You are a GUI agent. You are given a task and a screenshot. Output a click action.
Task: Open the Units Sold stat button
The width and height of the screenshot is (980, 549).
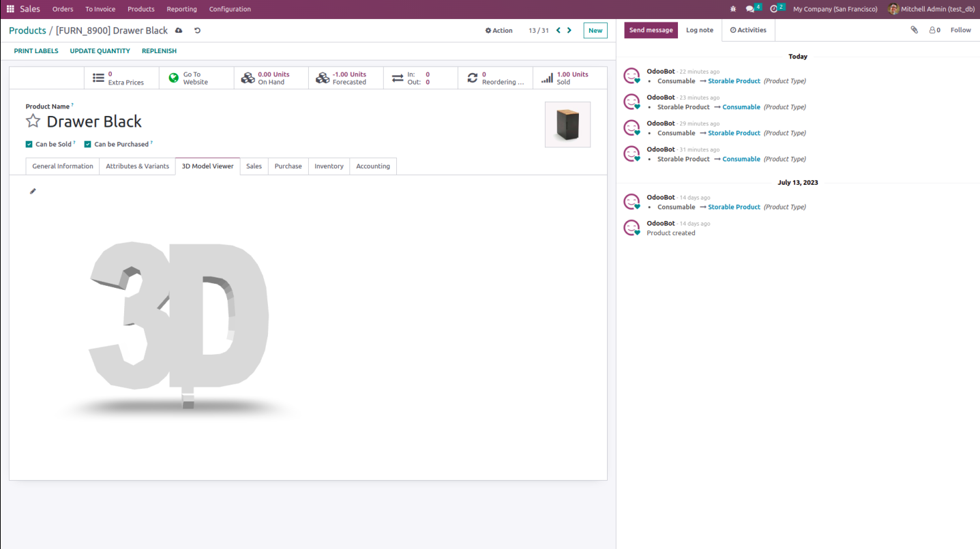[x=570, y=78]
